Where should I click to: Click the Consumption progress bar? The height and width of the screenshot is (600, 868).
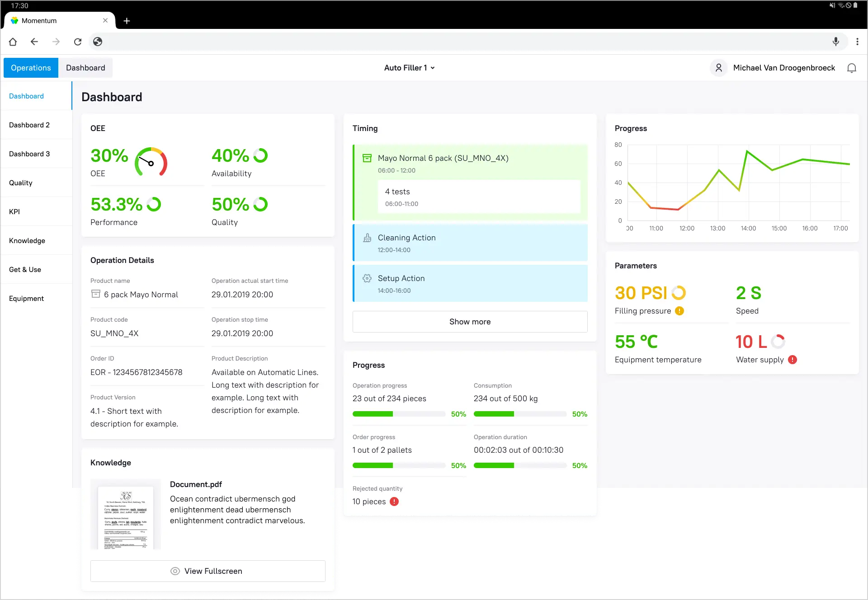click(520, 414)
